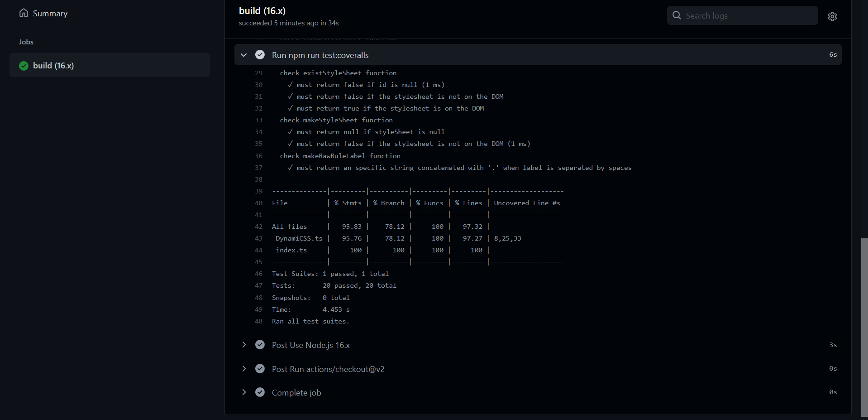
Task: Click log line number 43
Action: (258, 238)
